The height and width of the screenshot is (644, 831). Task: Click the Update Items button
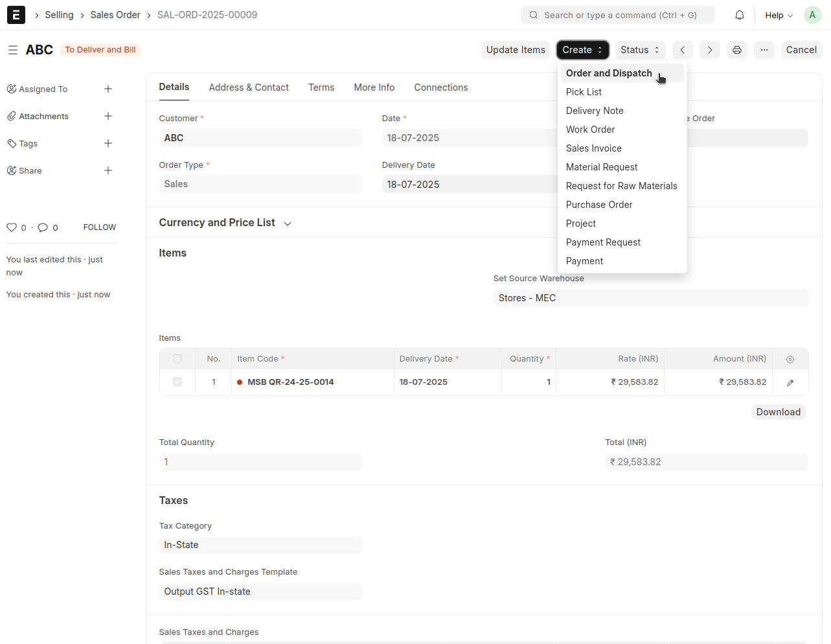pos(516,50)
